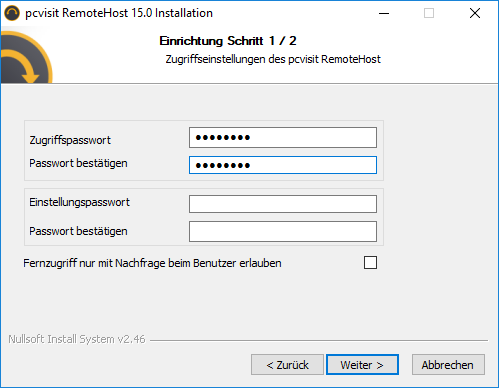Viewport: 499px width, 388px height.
Task: Focus the Zugriffspasswort password field
Action: pyautogui.click(x=283, y=137)
